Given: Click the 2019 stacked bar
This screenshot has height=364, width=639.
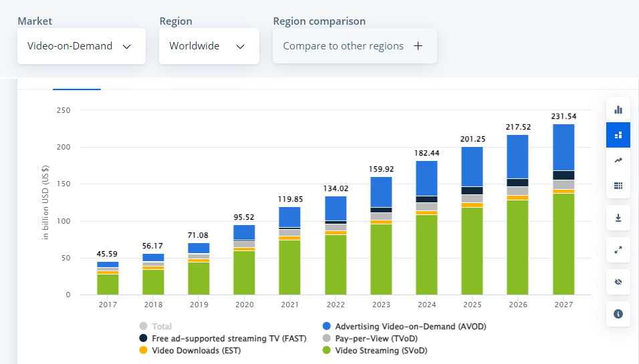Looking at the screenshot, I should (199, 268).
